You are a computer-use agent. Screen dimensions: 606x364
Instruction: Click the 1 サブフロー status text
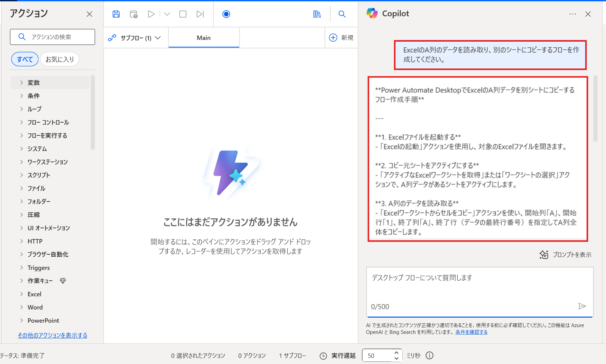coord(292,356)
